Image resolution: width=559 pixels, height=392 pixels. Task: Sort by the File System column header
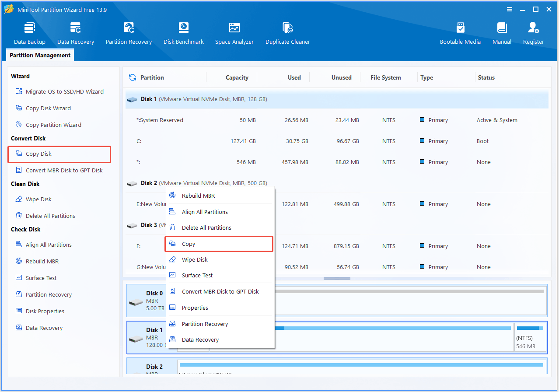click(x=386, y=77)
